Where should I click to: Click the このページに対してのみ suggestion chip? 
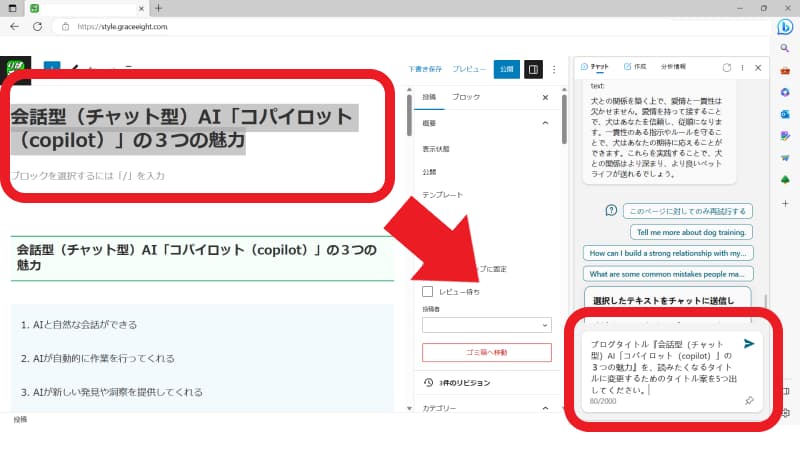coord(688,211)
